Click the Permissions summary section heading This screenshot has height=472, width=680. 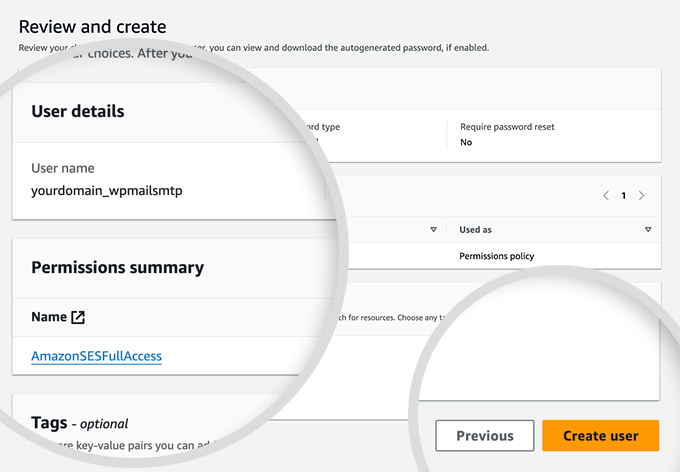point(117,267)
